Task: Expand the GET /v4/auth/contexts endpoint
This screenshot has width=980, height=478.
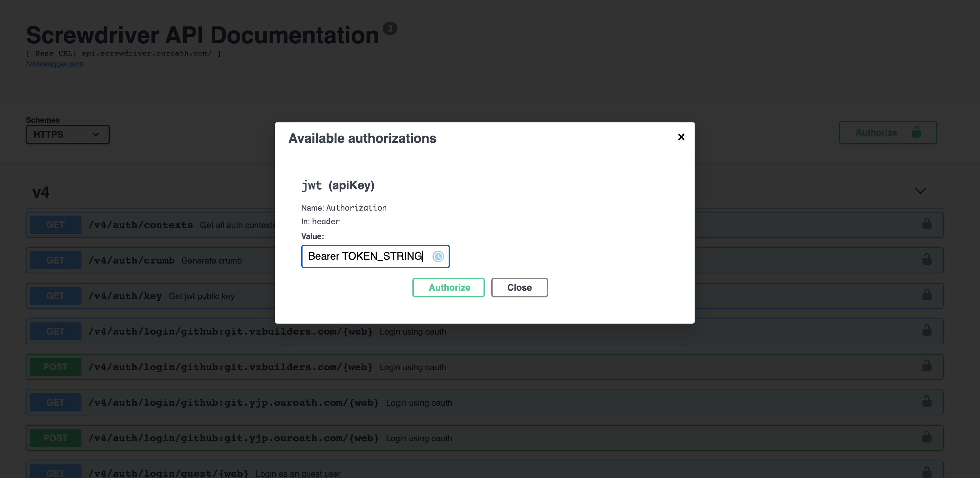Action: pos(484,225)
